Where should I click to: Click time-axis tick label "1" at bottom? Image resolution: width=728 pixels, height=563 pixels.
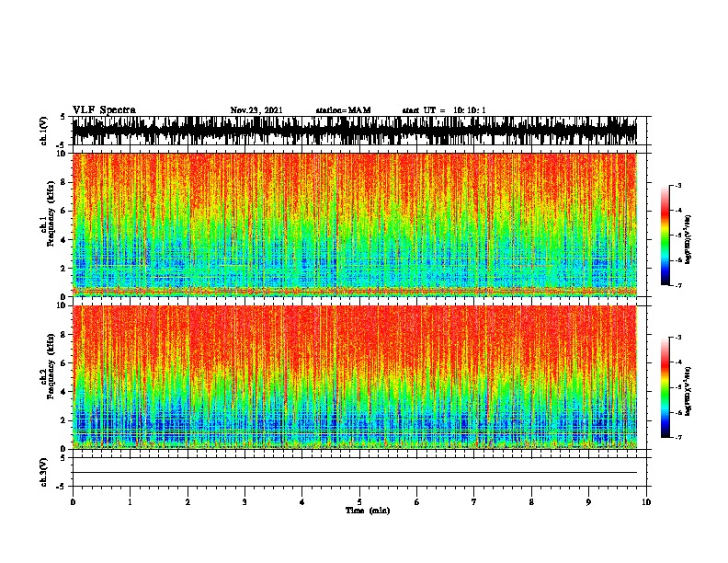click(130, 502)
